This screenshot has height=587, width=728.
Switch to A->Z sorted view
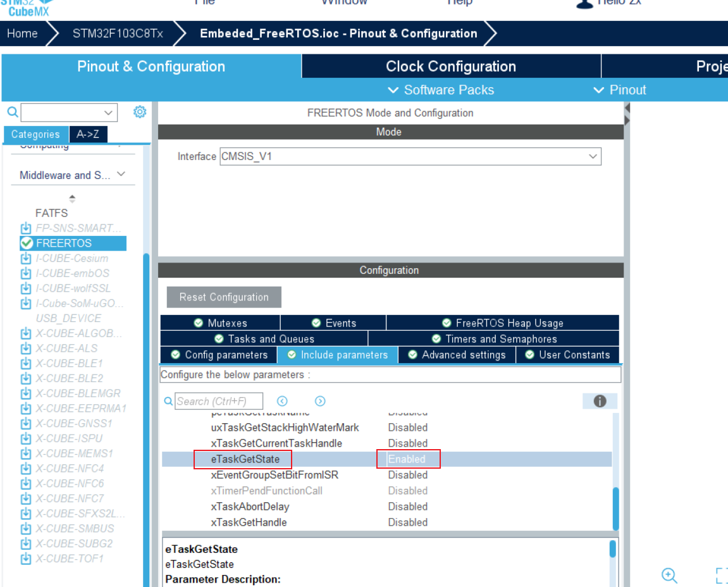88,134
